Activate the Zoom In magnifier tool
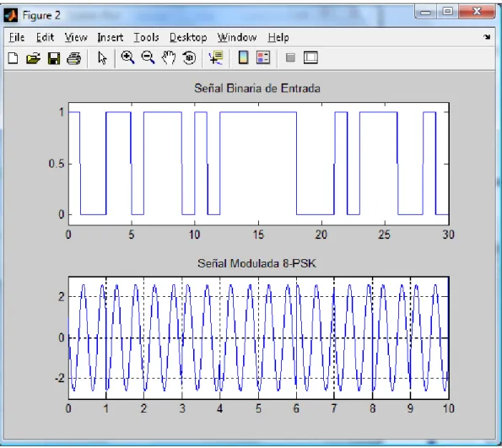The image size is (502, 448). pos(127,58)
